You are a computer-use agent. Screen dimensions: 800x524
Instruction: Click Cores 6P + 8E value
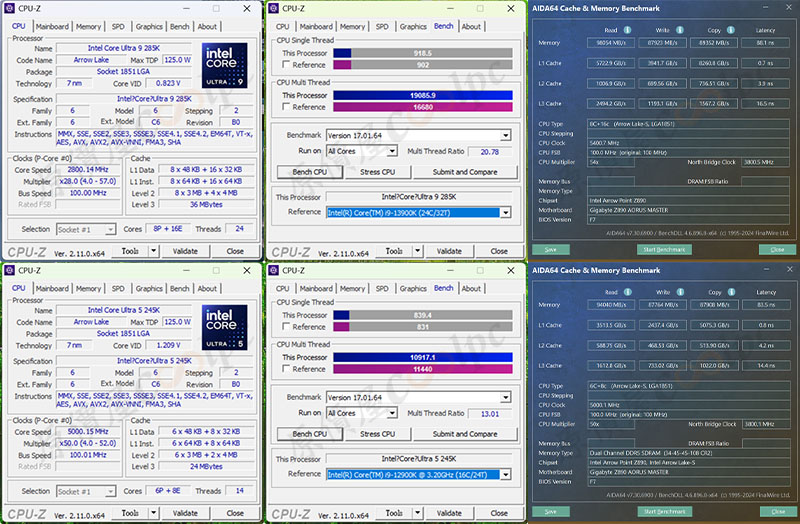[x=168, y=490]
